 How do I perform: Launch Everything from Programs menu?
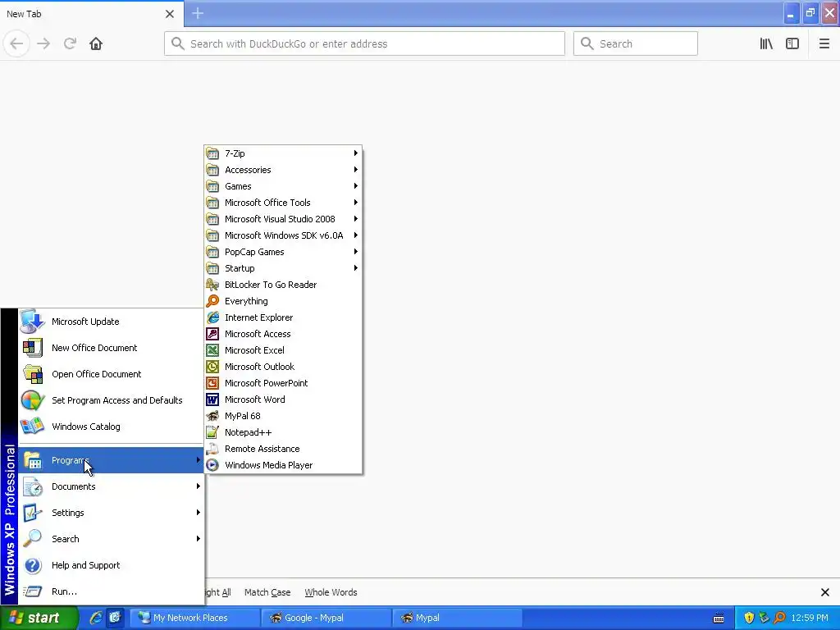coord(283,301)
